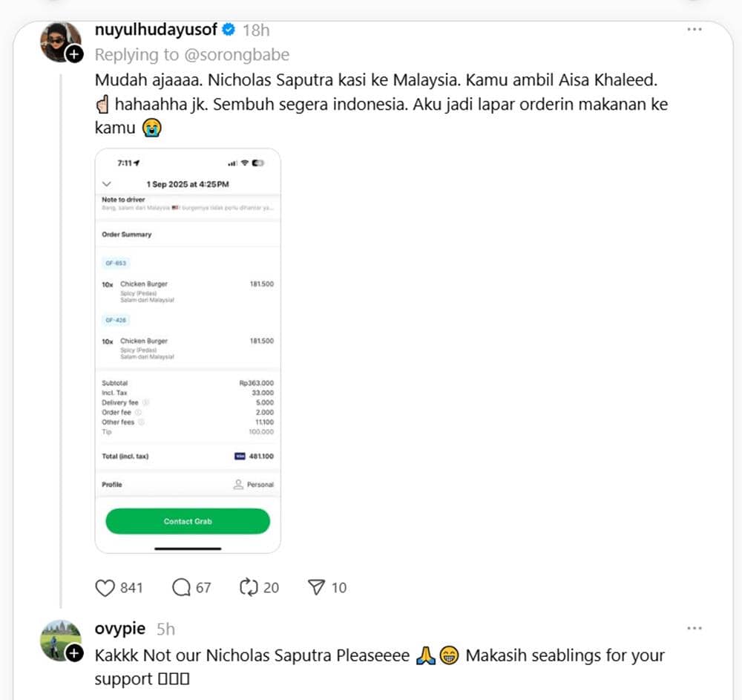Select the Personal profile option
The width and height of the screenshot is (742, 700).
pyautogui.click(x=254, y=484)
